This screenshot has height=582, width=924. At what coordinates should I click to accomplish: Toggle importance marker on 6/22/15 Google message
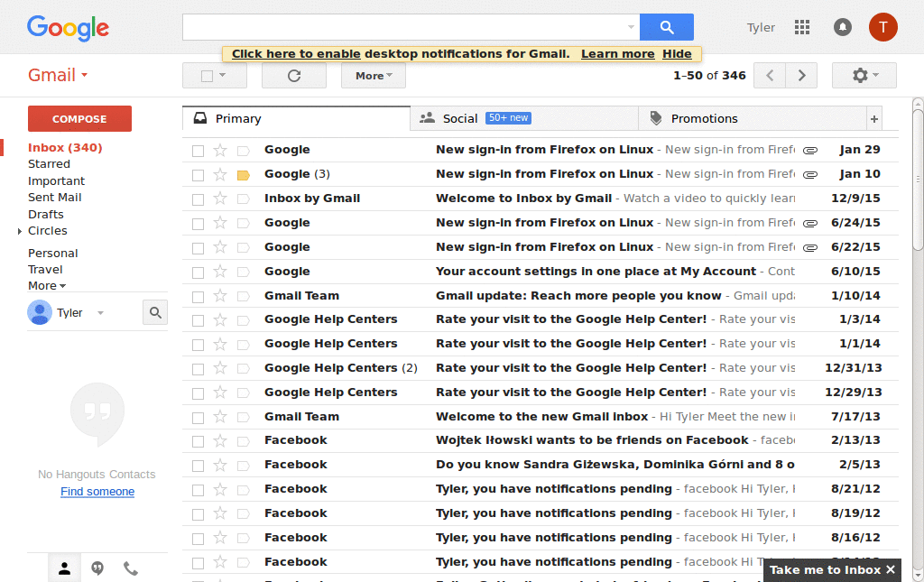point(244,247)
